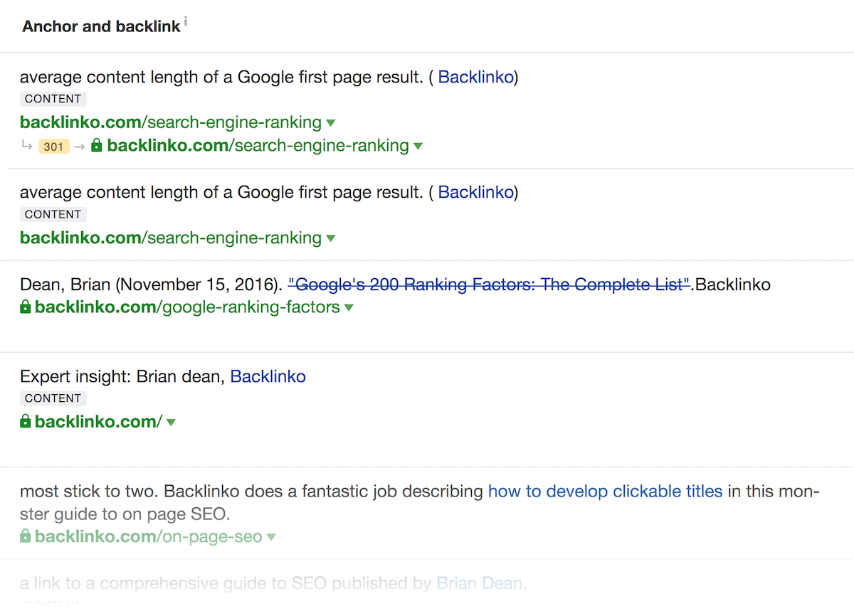Open 'how to develop clickable titles' link
The image size is (854, 616).
[x=605, y=491]
